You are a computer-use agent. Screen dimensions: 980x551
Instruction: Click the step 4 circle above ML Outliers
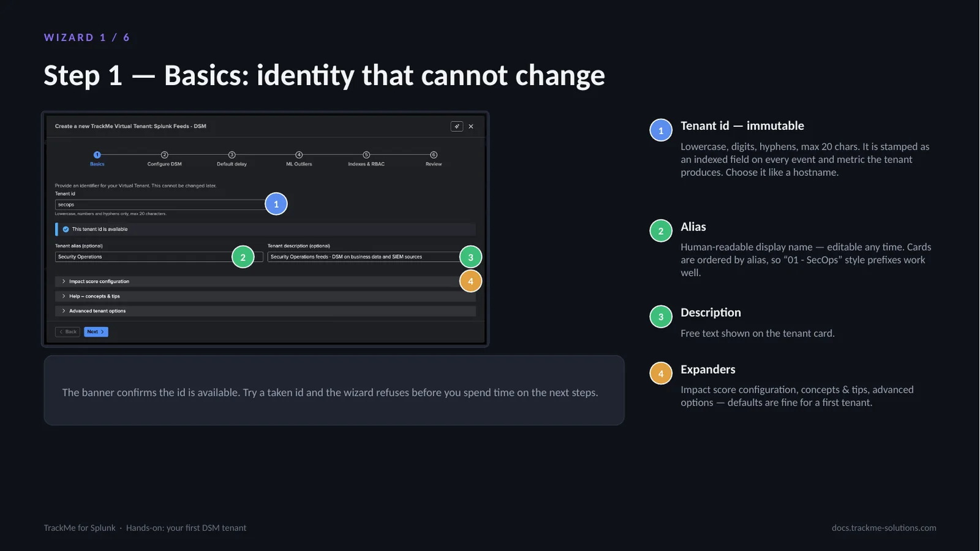click(299, 155)
